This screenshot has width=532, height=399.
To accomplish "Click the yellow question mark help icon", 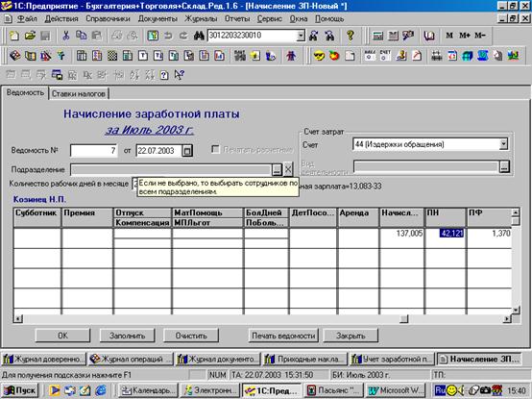I will (x=351, y=36).
